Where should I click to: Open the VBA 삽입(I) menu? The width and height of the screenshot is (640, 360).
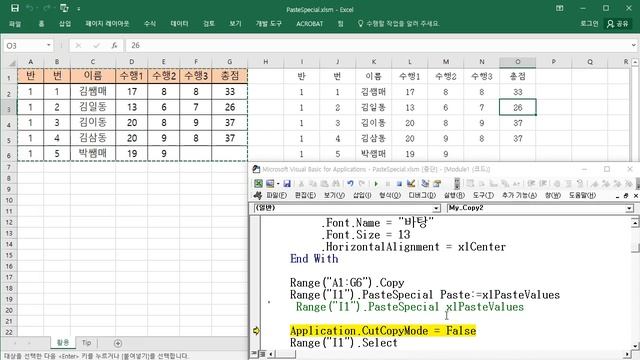[x=362, y=196]
